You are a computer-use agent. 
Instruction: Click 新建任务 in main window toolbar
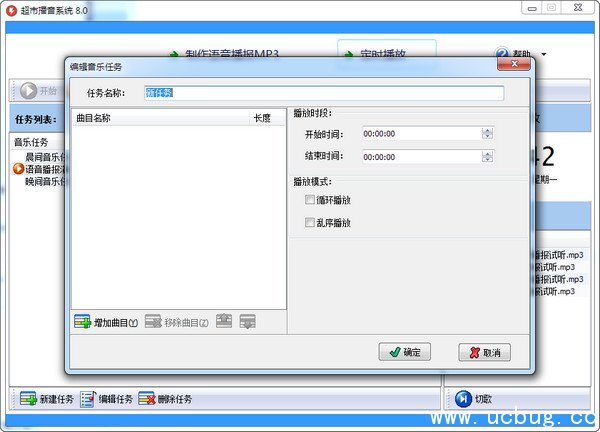pyautogui.click(x=47, y=399)
